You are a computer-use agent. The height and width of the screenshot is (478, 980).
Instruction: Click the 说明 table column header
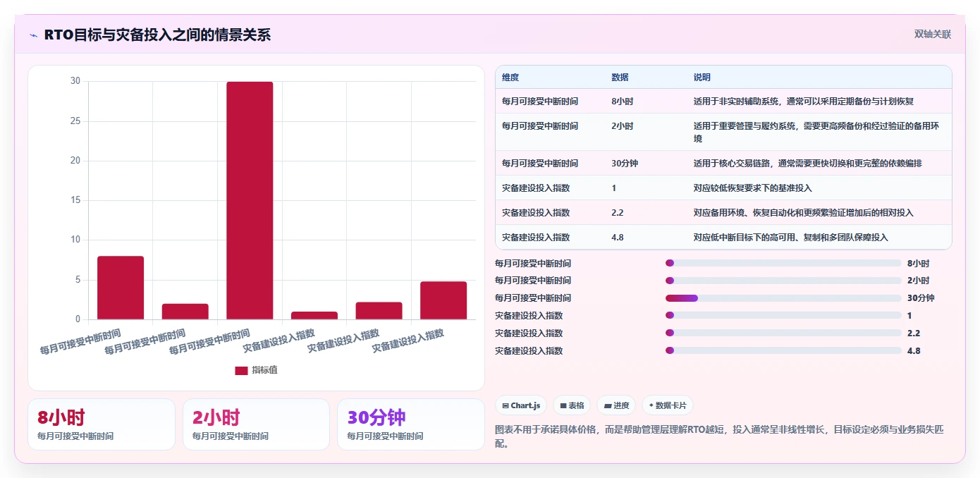click(702, 78)
